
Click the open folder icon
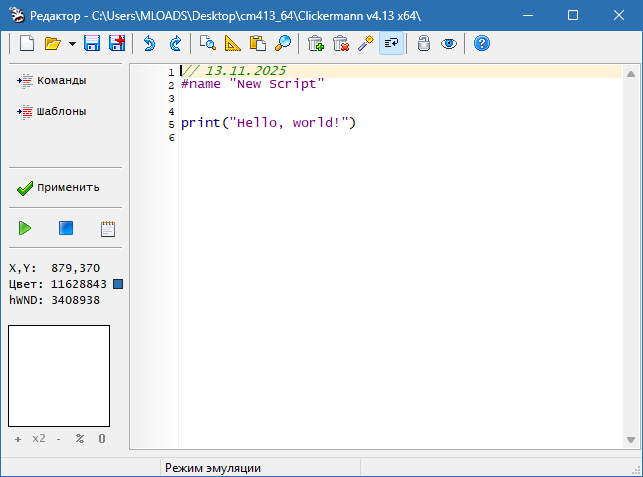point(52,43)
